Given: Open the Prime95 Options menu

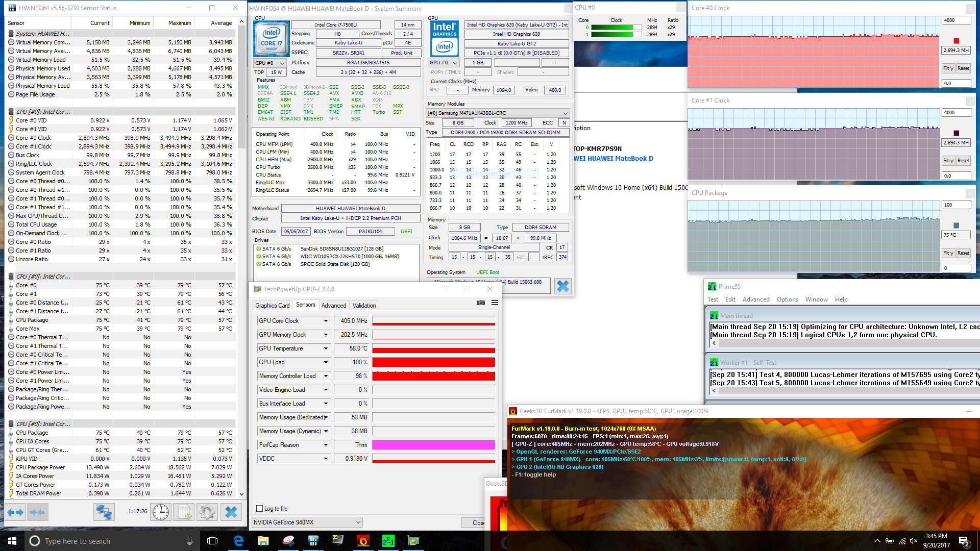Looking at the screenshot, I should point(787,299).
